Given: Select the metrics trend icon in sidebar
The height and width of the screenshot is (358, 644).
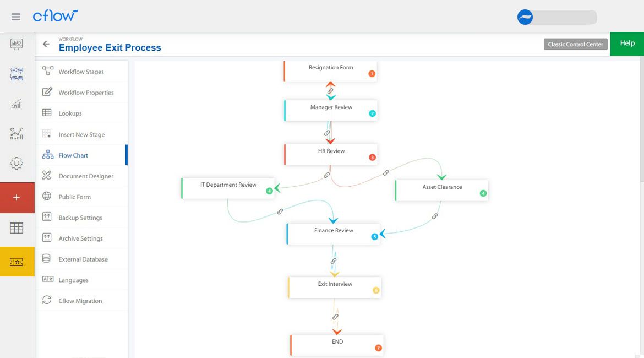Looking at the screenshot, I should 17,133.
